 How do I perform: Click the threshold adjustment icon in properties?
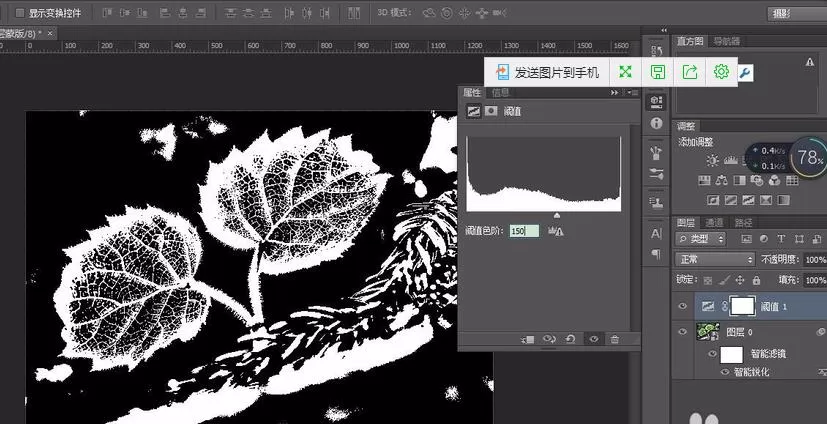(x=474, y=111)
